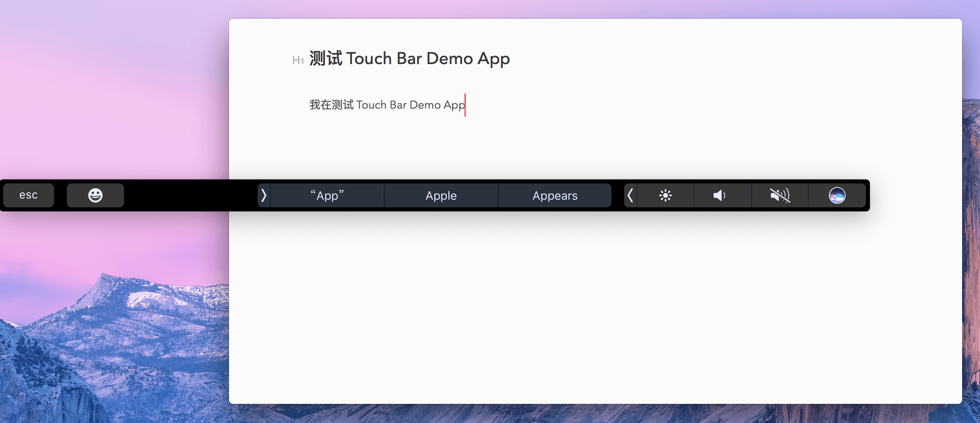Tap the esc key on Touch Bar
Screen dimensions: 980x423
(x=29, y=195)
